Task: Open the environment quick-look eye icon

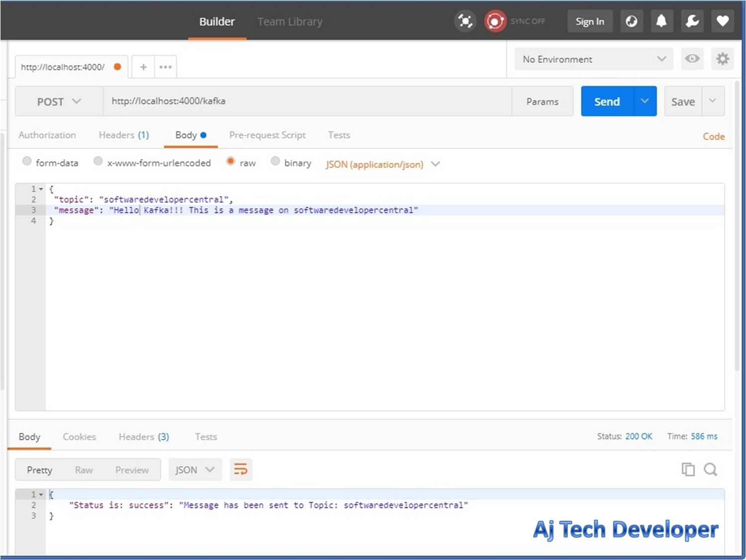Action: pos(692,59)
